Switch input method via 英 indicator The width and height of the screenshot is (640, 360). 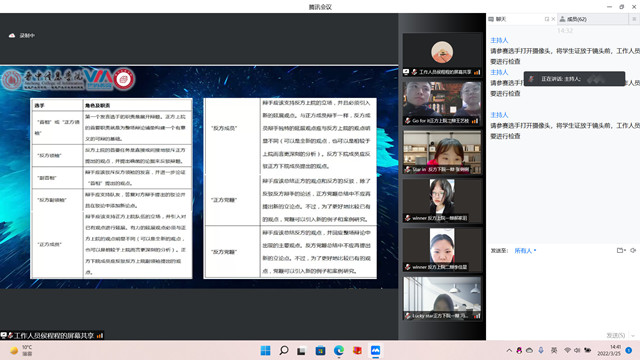tap(554, 351)
